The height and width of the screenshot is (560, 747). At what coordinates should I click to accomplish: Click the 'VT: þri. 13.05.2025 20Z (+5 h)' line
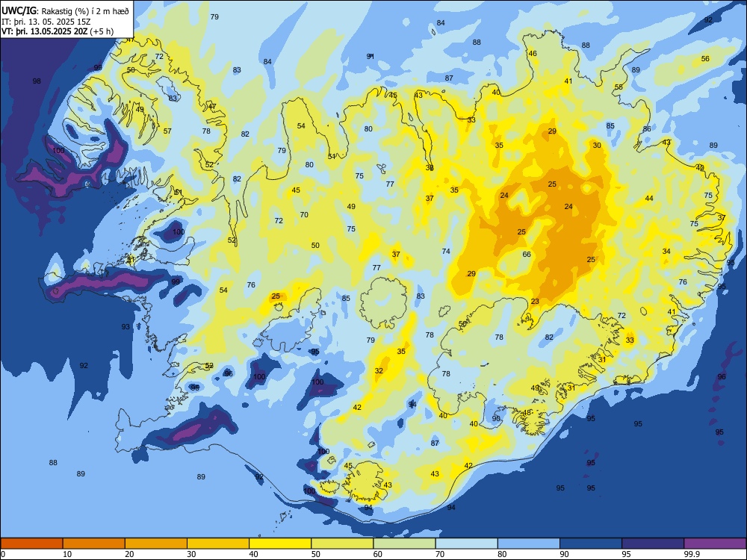click(58, 31)
